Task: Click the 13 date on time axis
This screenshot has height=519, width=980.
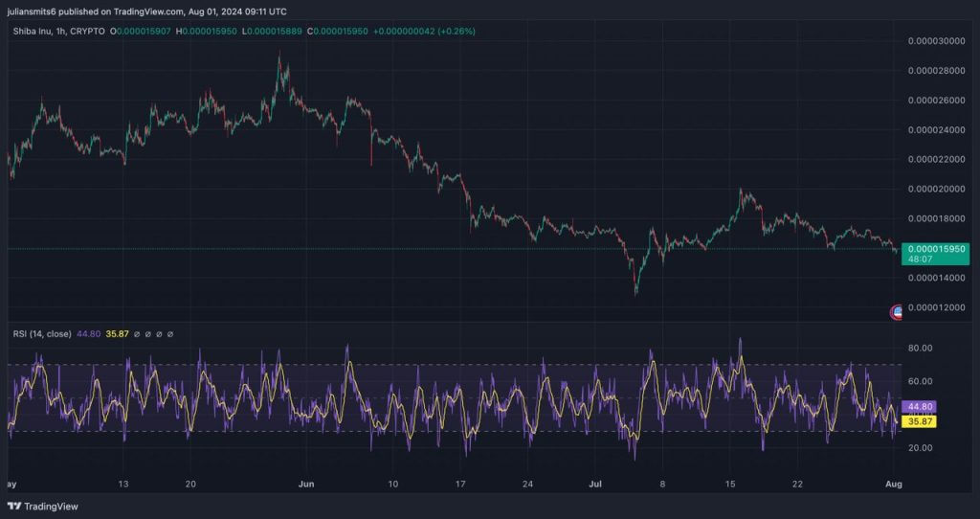Action: [123, 484]
